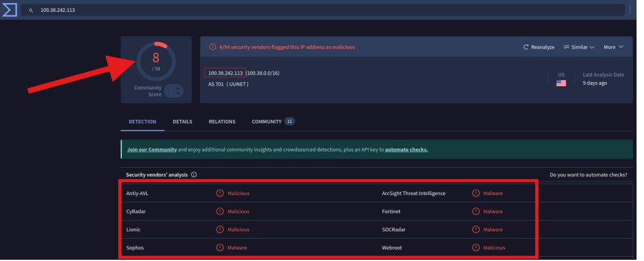This screenshot has width=644, height=261.
Task: Click the Webroot vendor name
Action: [392, 248]
